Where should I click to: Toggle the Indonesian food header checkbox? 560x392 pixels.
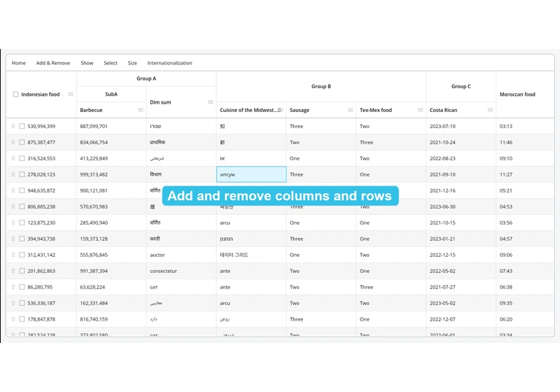click(15, 94)
